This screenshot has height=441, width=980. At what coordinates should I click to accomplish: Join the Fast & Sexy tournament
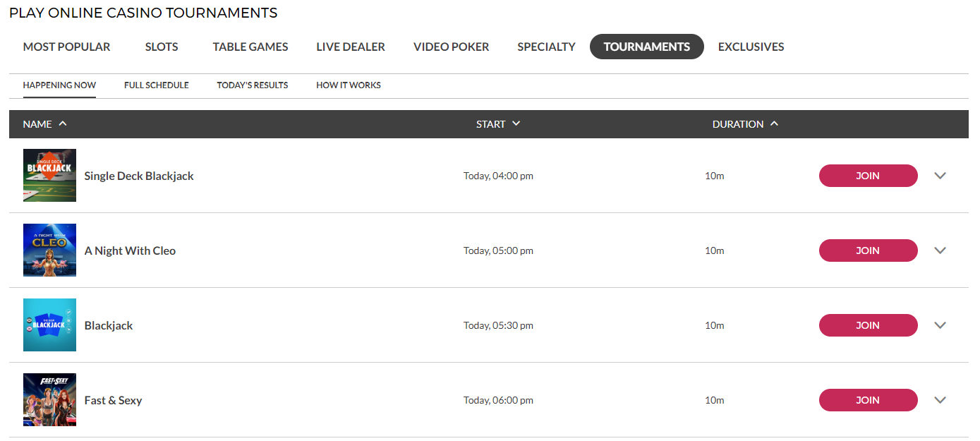coord(868,400)
